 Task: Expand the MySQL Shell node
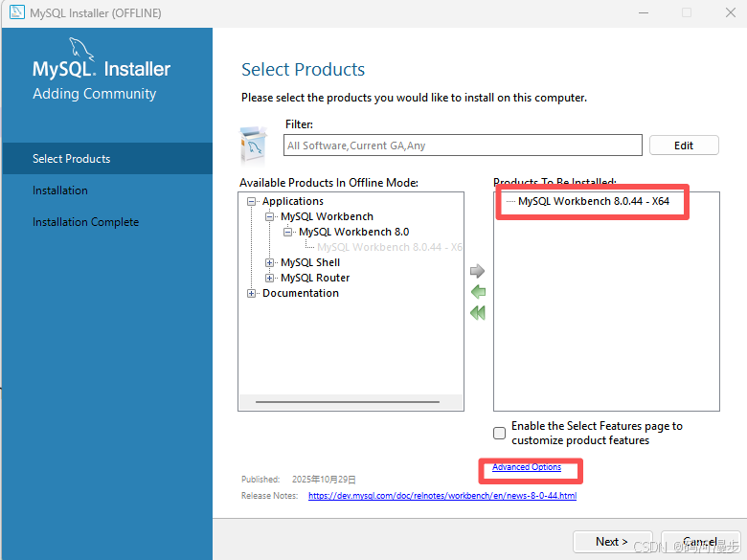(270, 263)
